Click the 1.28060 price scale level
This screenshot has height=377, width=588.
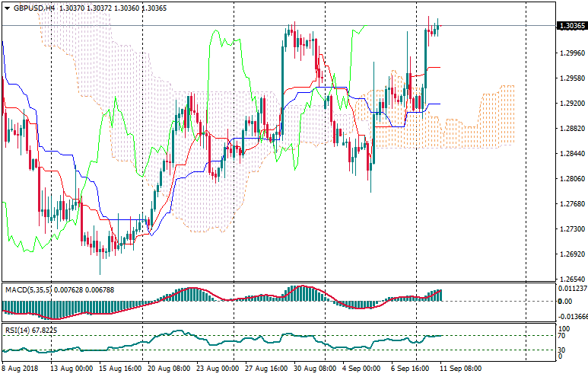571,179
